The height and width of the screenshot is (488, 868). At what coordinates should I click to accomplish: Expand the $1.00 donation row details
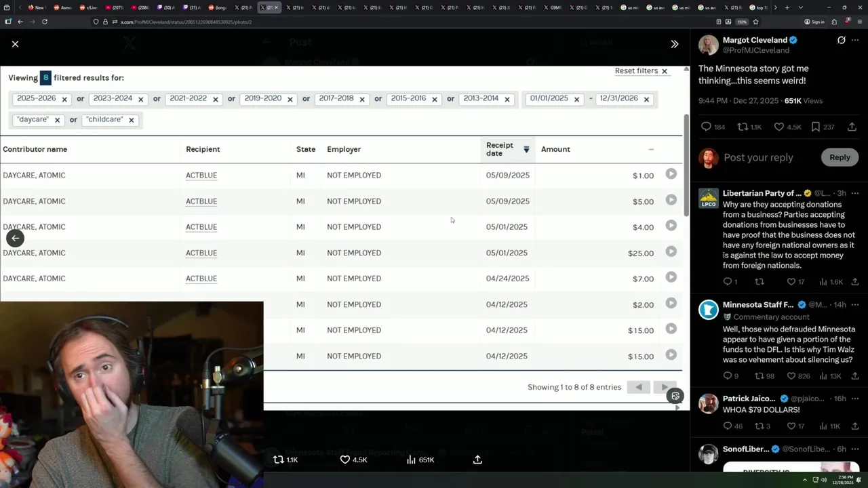coord(671,174)
